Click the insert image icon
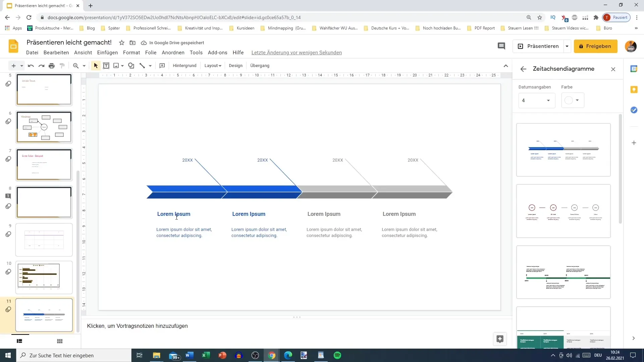Screen dimensions: 644x362 point(116,66)
